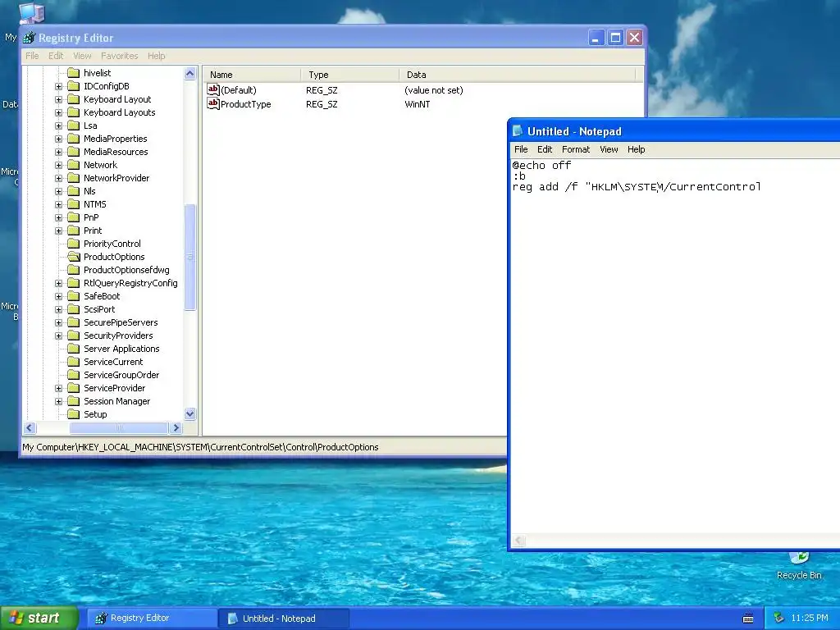Image resolution: width=840 pixels, height=630 pixels.
Task: Click the ProductType string value icon
Action: click(213, 103)
